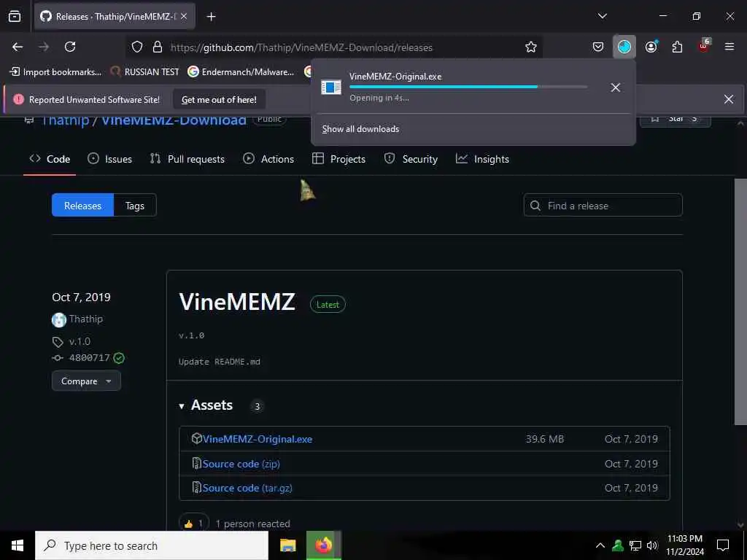Open the extensions puzzle icon
Image resolution: width=747 pixels, height=560 pixels.
pyautogui.click(x=677, y=47)
